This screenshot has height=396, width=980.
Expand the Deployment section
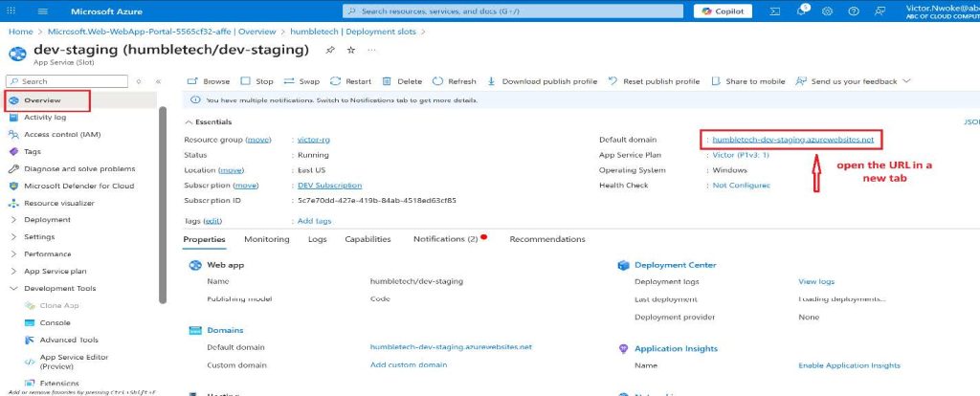(47, 220)
